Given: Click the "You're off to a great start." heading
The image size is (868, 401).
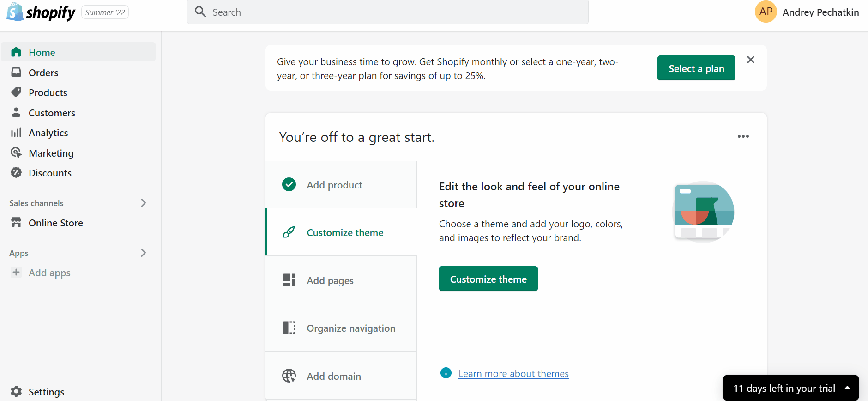Looking at the screenshot, I should 356,137.
